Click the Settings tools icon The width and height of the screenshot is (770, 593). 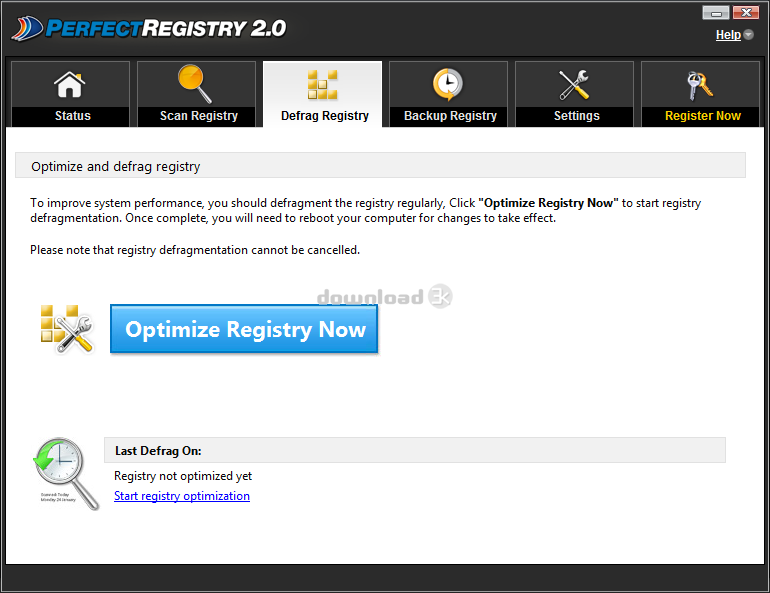(574, 84)
